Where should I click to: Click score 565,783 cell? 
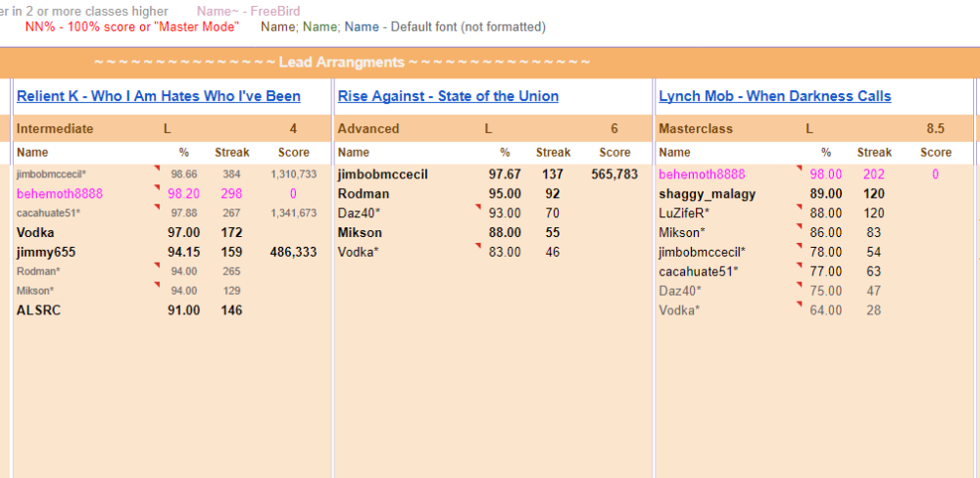(614, 174)
